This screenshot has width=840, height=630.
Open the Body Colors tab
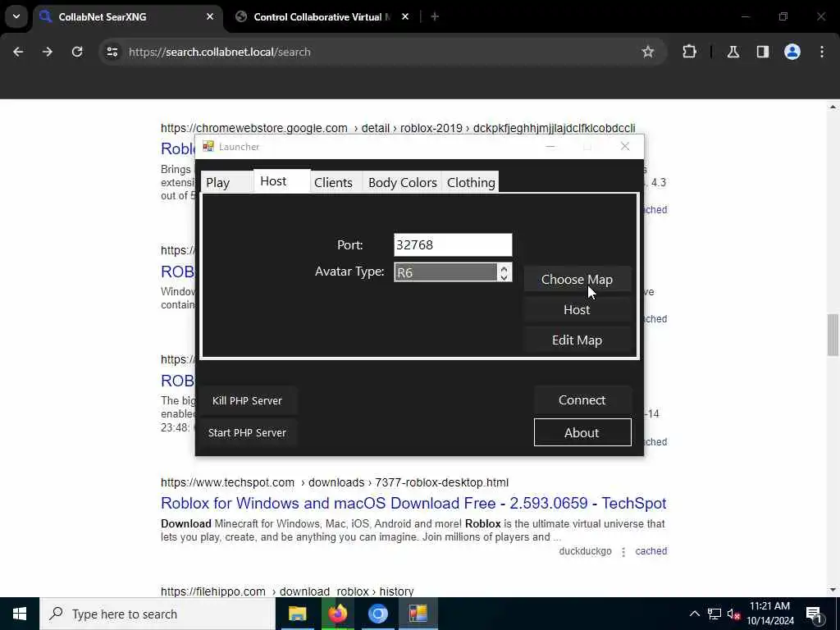[x=402, y=183]
